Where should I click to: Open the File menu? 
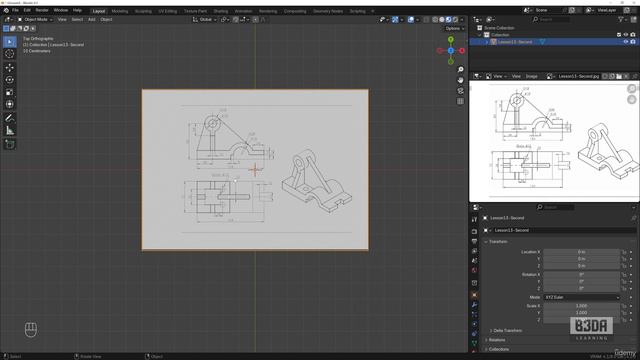click(x=15, y=10)
